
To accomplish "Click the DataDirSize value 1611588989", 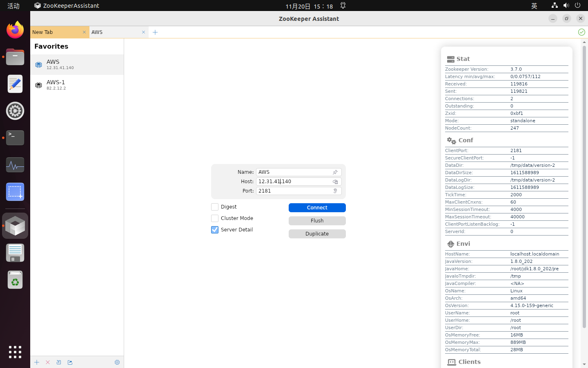I will (525, 173).
